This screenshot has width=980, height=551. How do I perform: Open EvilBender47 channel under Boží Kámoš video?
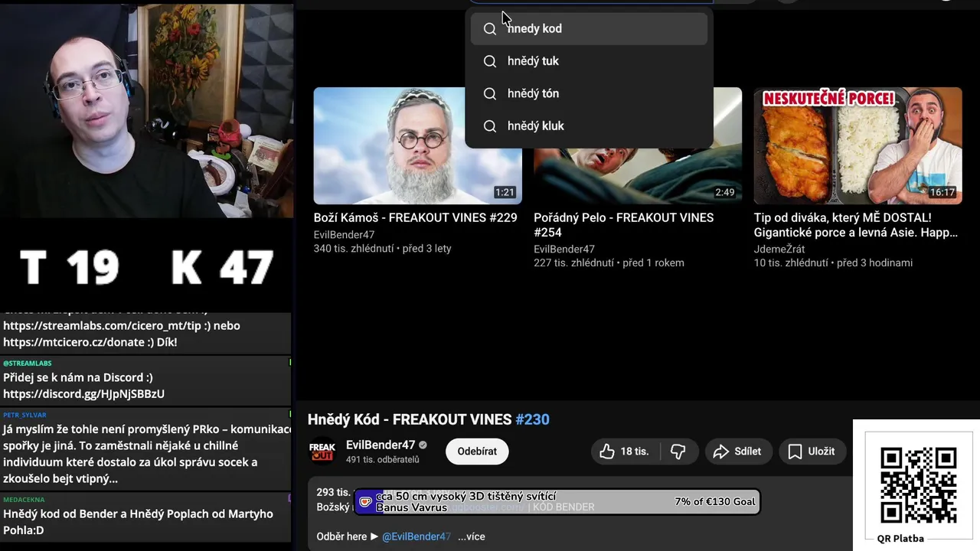(x=344, y=235)
